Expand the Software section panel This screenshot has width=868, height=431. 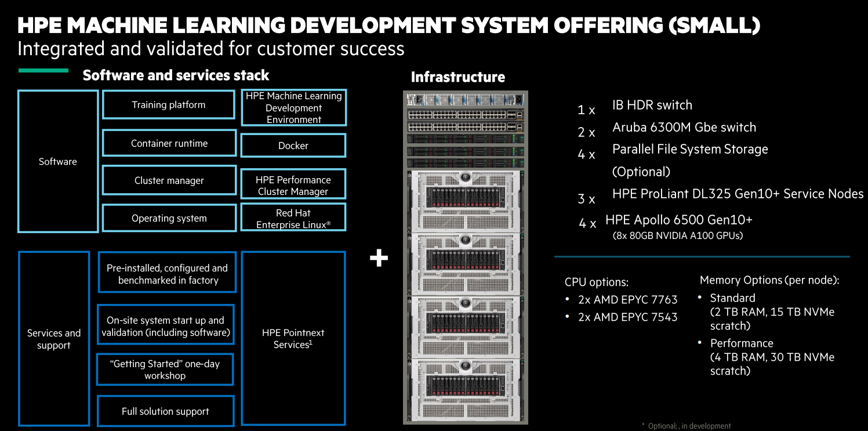[58, 161]
